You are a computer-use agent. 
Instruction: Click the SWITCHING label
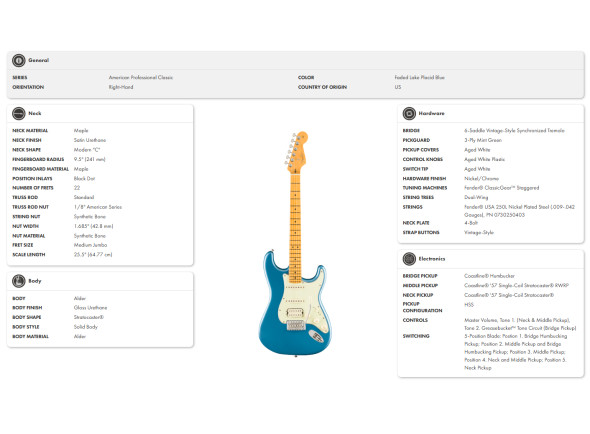coord(416,336)
